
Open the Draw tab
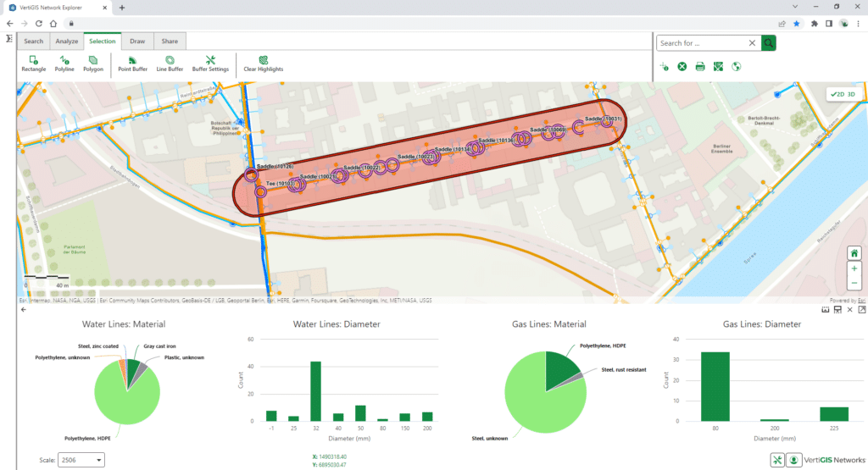pos(137,41)
